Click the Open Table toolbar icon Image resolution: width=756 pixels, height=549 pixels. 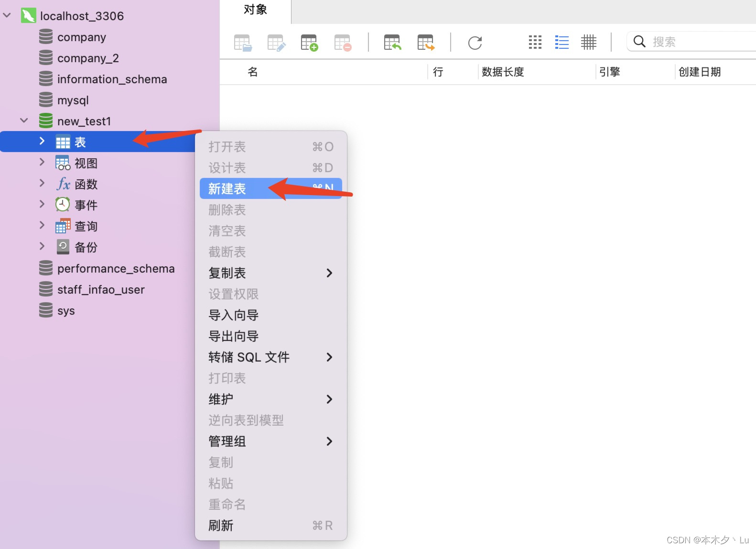pyautogui.click(x=243, y=43)
